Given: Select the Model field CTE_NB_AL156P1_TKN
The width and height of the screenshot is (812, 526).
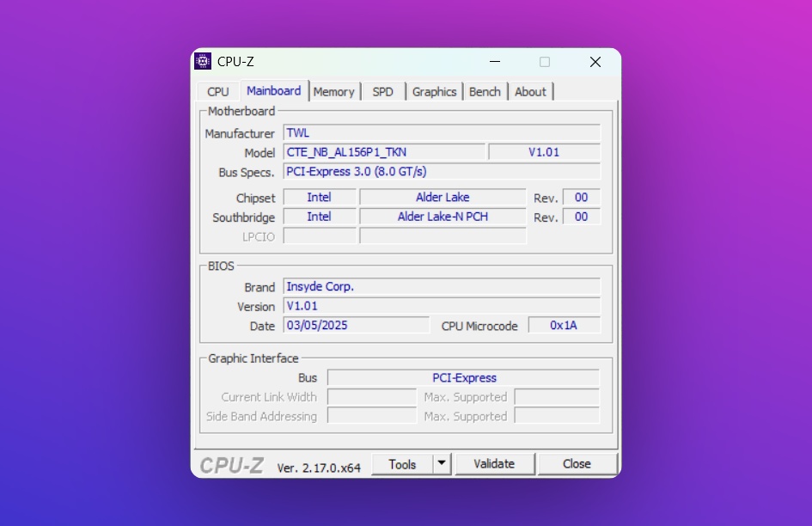Looking at the screenshot, I should click(384, 152).
